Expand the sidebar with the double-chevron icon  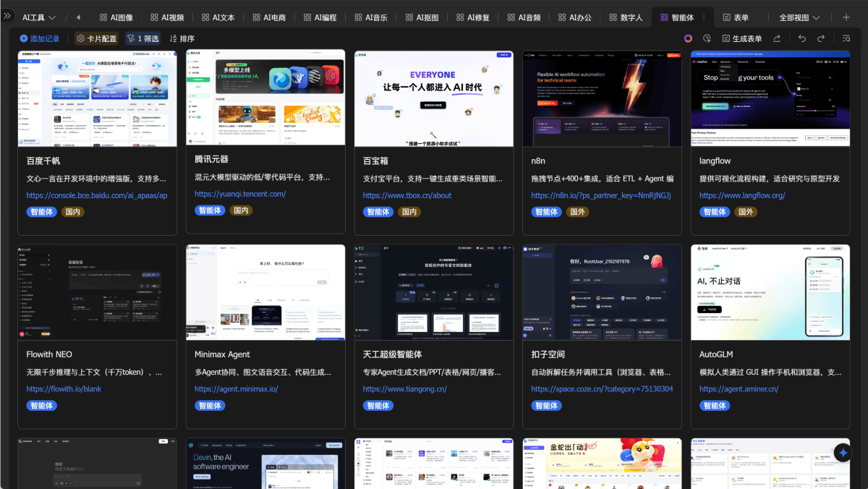coord(9,17)
